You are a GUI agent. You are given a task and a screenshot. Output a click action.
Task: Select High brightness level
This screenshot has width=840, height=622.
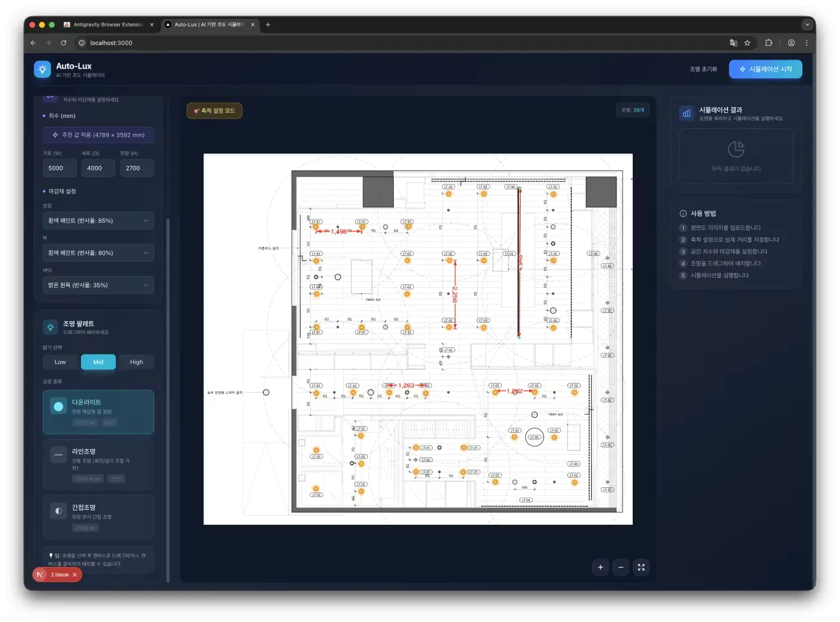click(137, 362)
